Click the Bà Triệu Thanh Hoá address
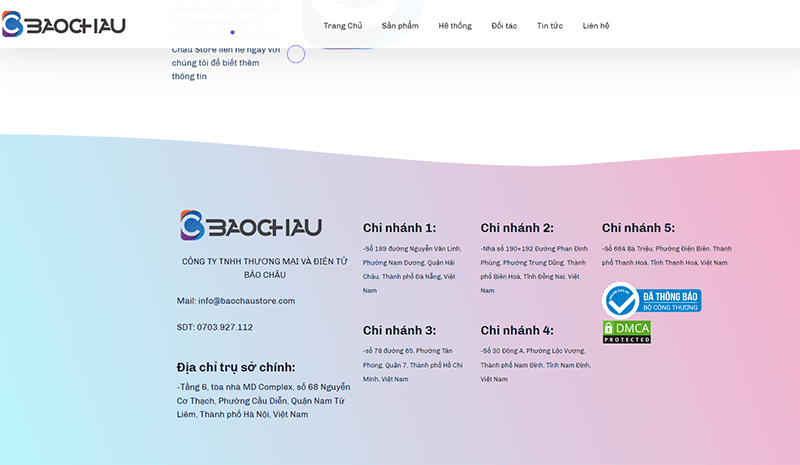Screen dimensions: 800x465 click(667, 256)
